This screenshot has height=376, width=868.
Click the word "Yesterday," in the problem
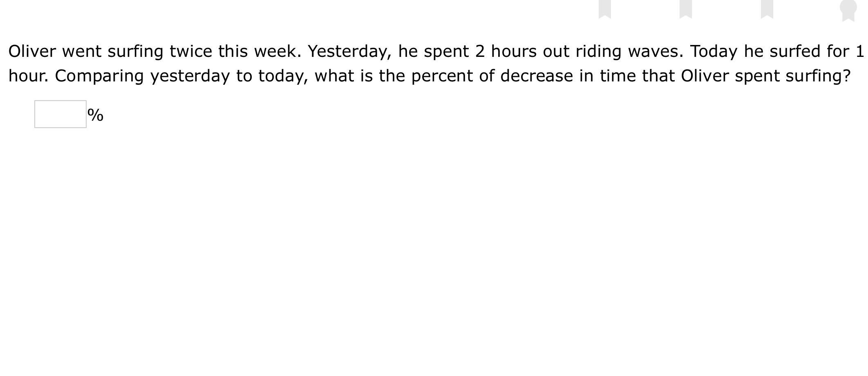point(349,52)
